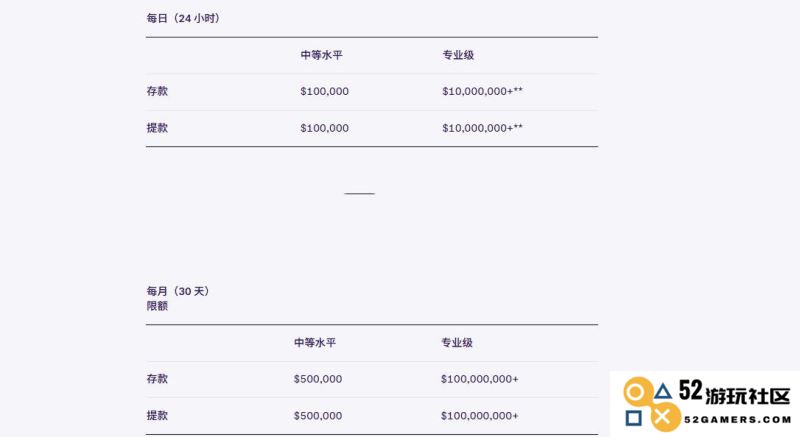This screenshot has height=437, width=800.
Task: Select the 每日（24 小时）heading
Action: coord(183,18)
